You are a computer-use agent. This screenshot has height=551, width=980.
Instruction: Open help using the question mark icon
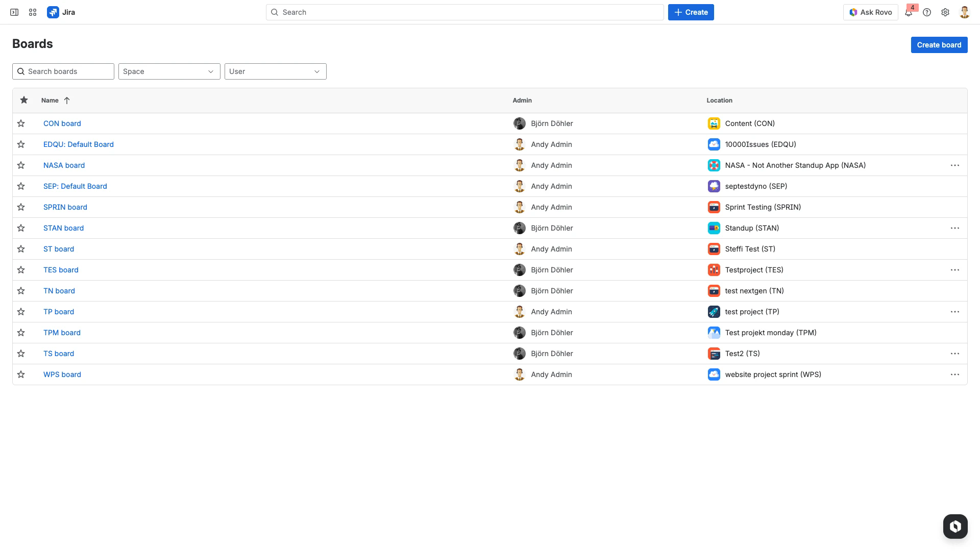pos(927,12)
